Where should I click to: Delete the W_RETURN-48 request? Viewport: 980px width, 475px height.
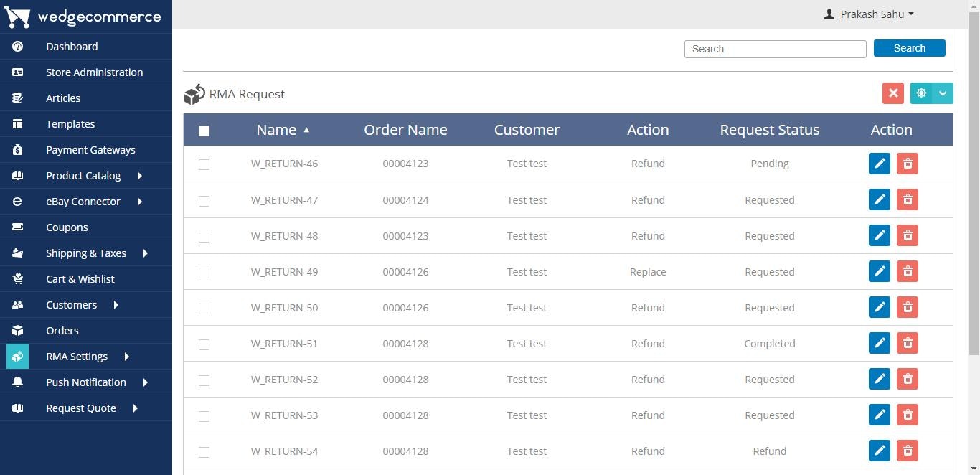pos(908,235)
